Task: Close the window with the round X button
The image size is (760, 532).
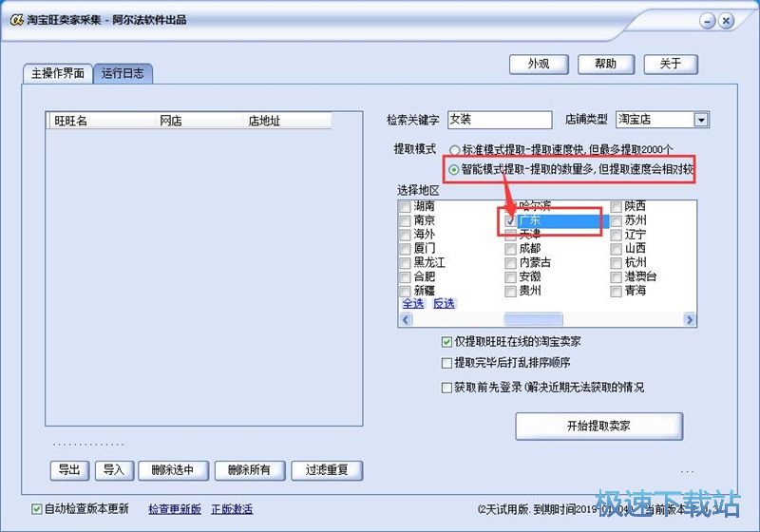Action: (726, 21)
